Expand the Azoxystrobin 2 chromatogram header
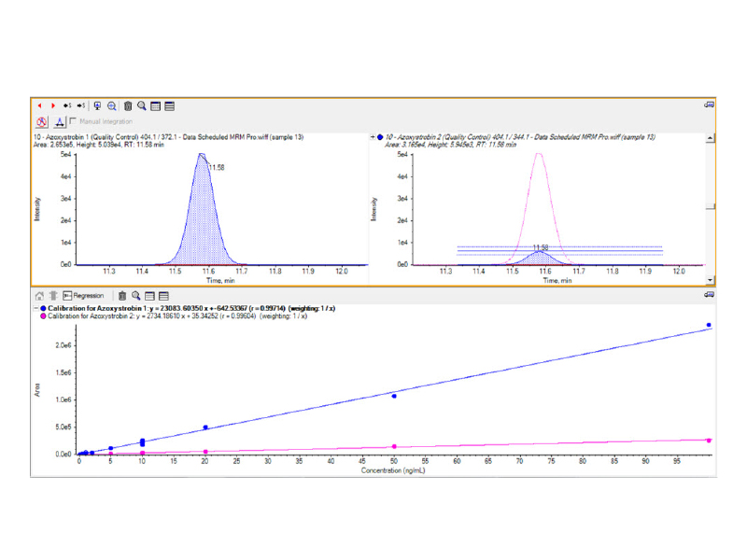The height and width of the screenshot is (560, 747). coord(373,137)
